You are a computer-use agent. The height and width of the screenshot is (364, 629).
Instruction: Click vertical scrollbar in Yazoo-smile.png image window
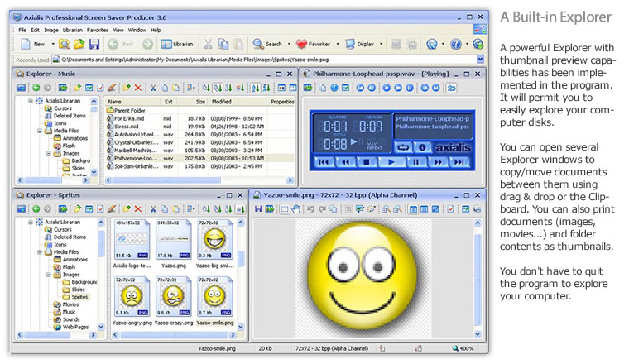[x=478, y=279]
